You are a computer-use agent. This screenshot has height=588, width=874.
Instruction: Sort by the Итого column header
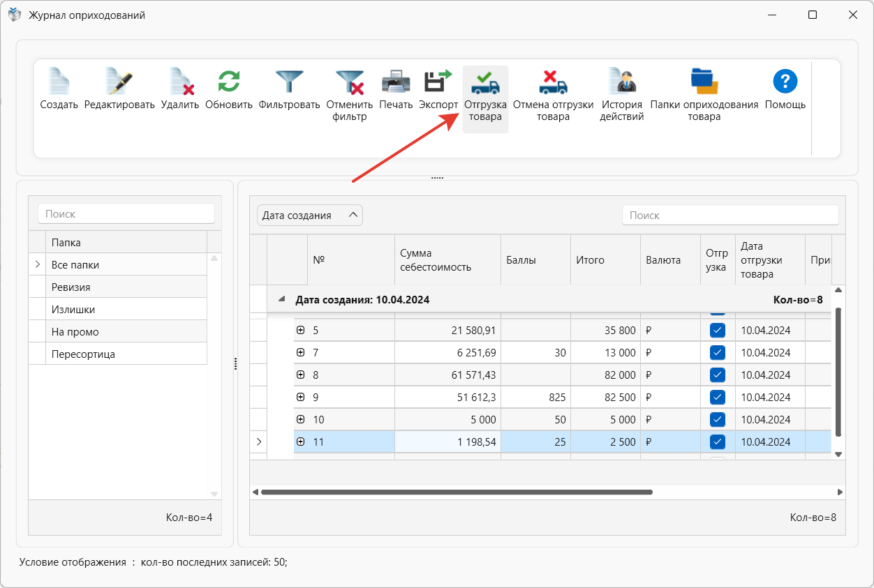[605, 260]
